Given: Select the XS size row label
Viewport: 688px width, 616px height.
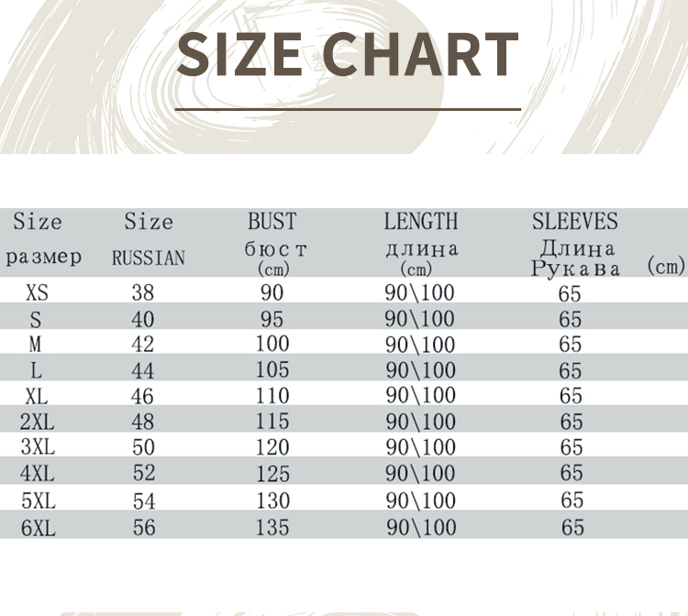Looking at the screenshot, I should tap(38, 293).
